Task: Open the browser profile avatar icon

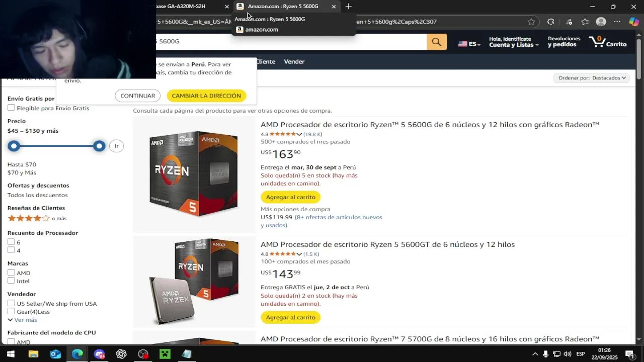Action: pos(601,22)
